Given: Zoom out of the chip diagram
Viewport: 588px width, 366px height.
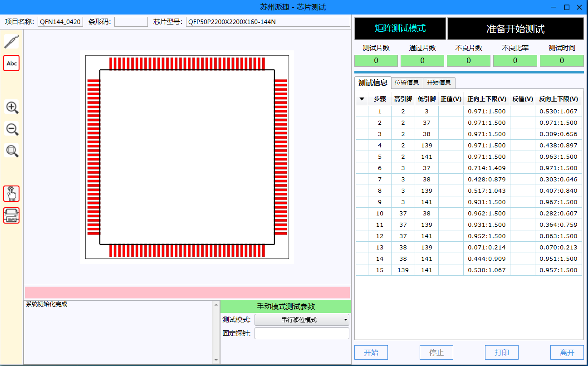Looking at the screenshot, I should coord(11,129).
